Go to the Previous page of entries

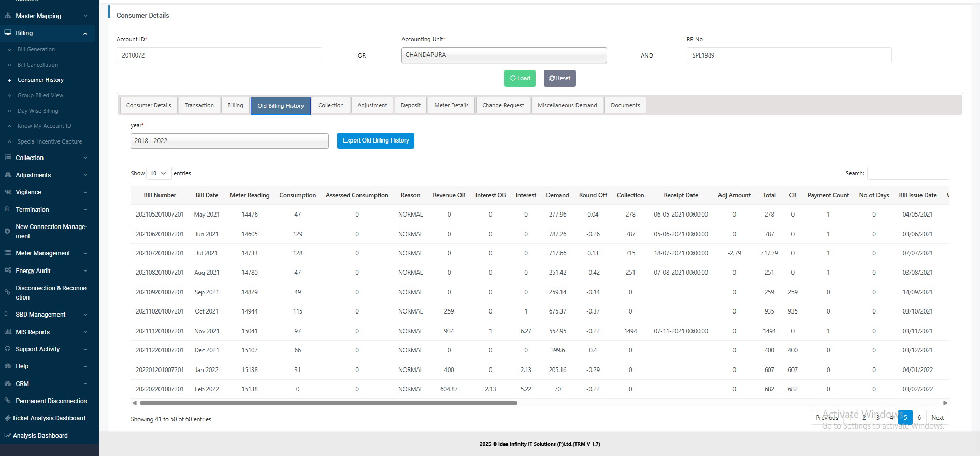[x=827, y=418]
